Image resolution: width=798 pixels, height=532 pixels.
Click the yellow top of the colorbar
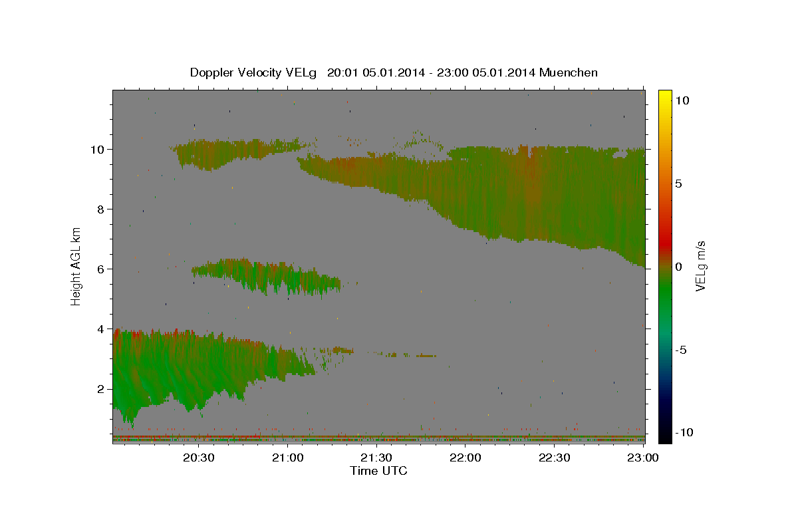click(x=665, y=95)
